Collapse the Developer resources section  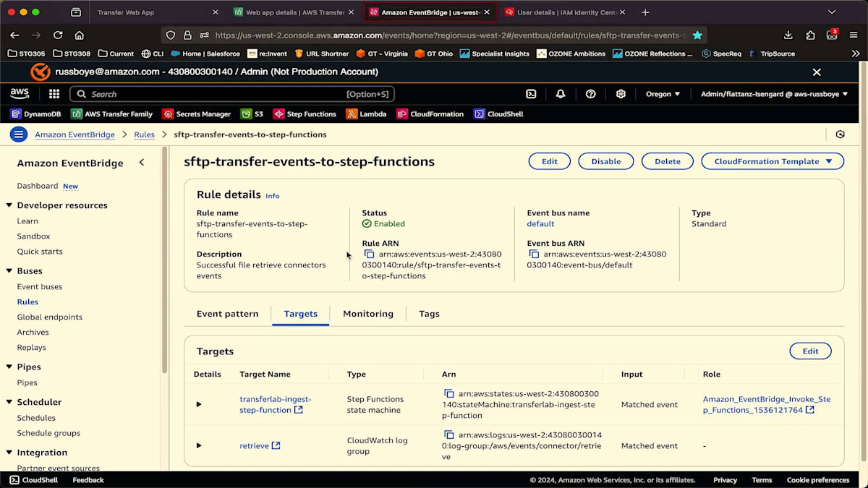9,205
